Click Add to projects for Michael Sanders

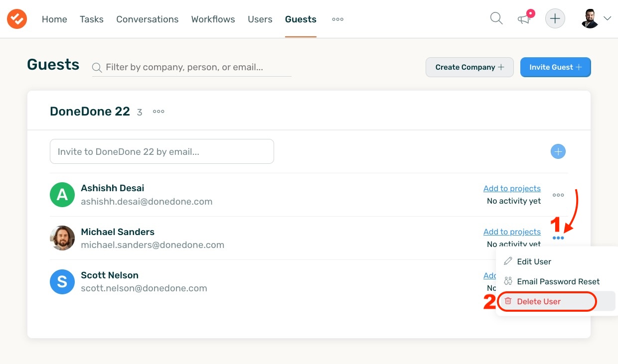(512, 232)
